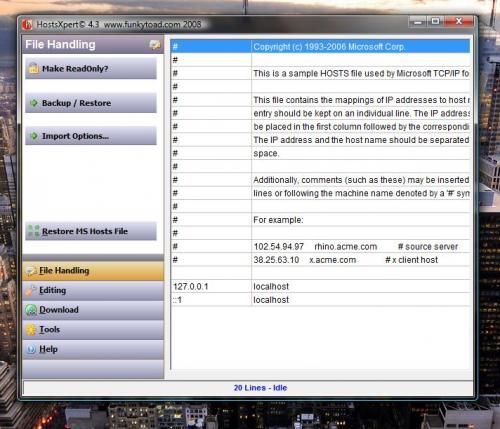Switch to Tools section
500x429 pixels.
[93, 330]
